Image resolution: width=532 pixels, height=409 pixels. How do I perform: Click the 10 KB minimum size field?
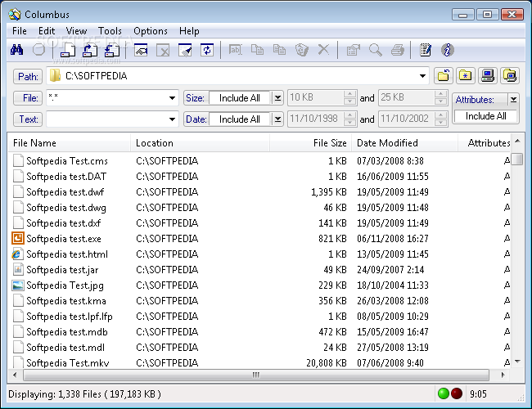coord(316,97)
